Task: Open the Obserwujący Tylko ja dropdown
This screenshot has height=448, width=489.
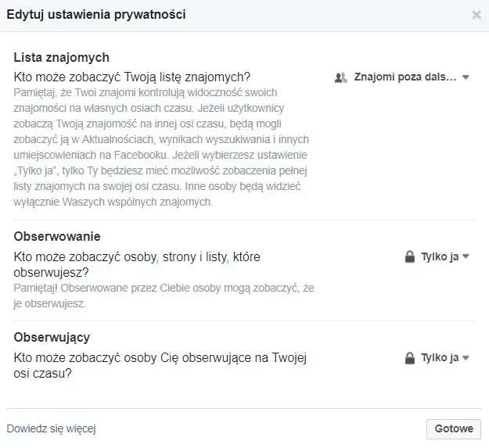Action: 437,357
